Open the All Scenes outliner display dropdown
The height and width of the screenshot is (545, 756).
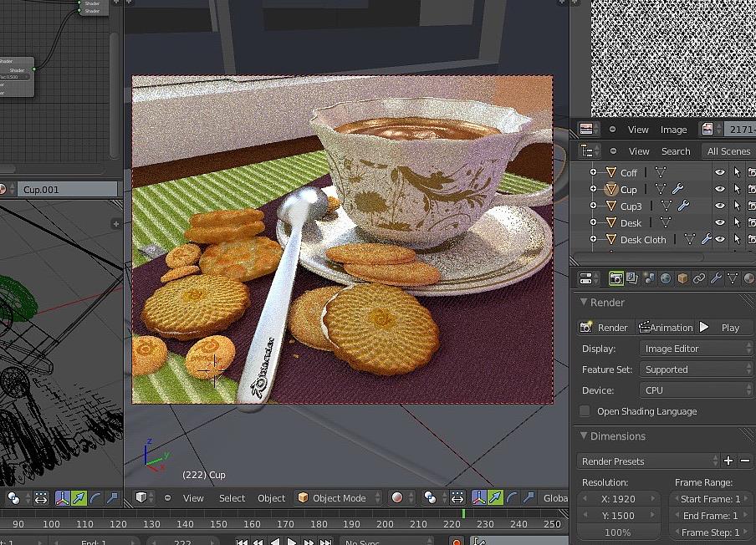click(728, 151)
